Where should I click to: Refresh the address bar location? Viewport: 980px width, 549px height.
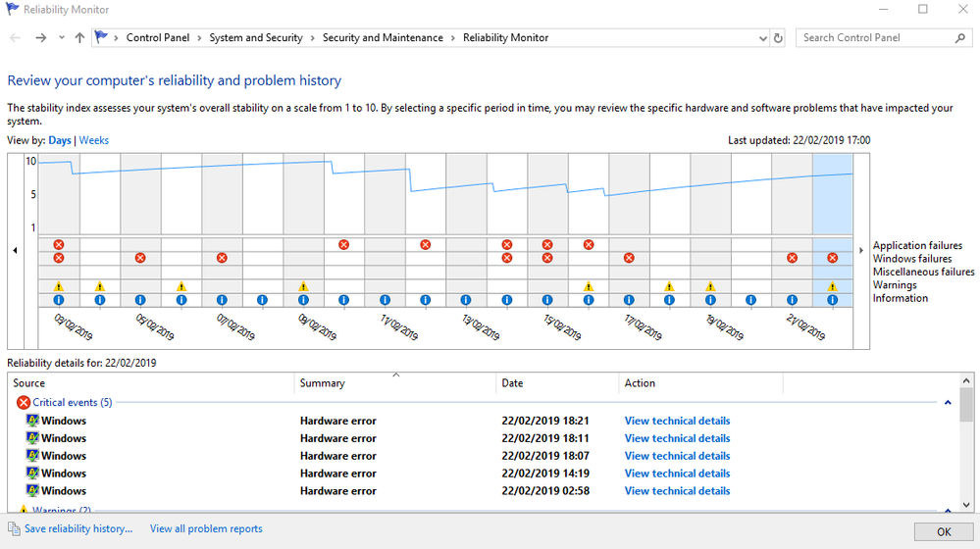778,38
